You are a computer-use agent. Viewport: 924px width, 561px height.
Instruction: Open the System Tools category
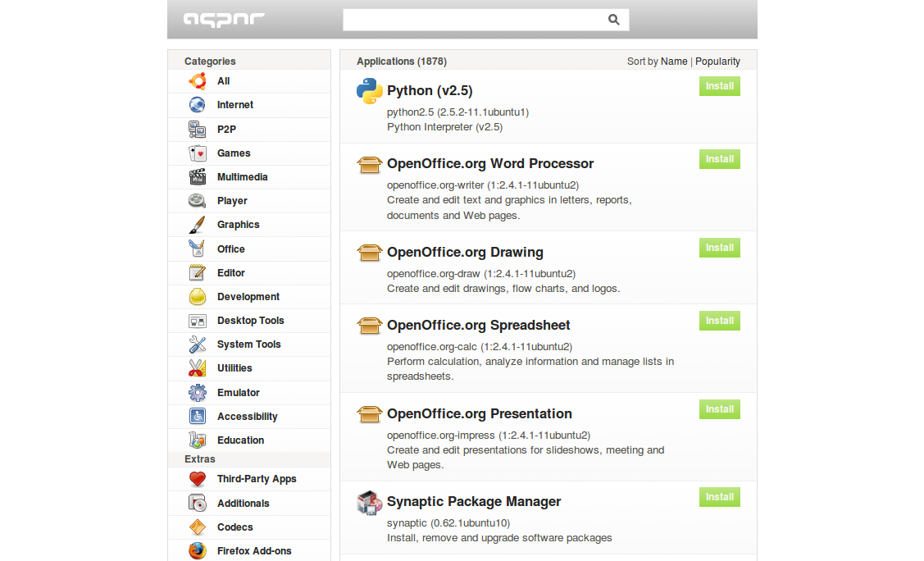[x=248, y=344]
